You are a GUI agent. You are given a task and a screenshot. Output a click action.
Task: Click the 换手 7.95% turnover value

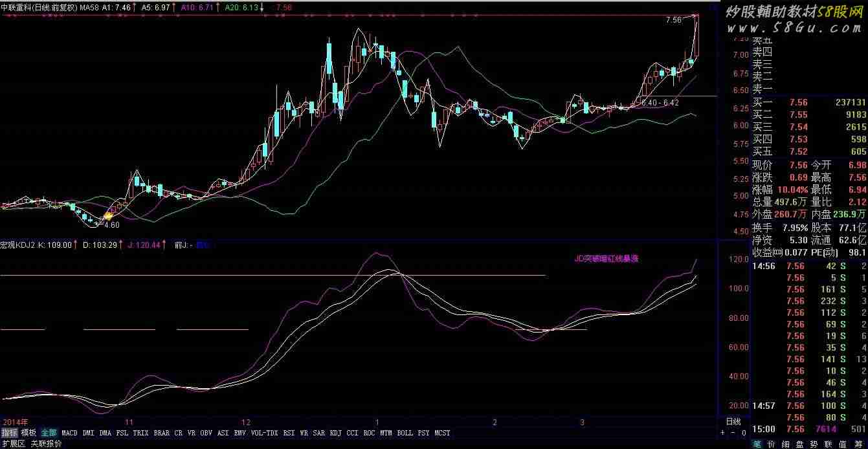(795, 228)
